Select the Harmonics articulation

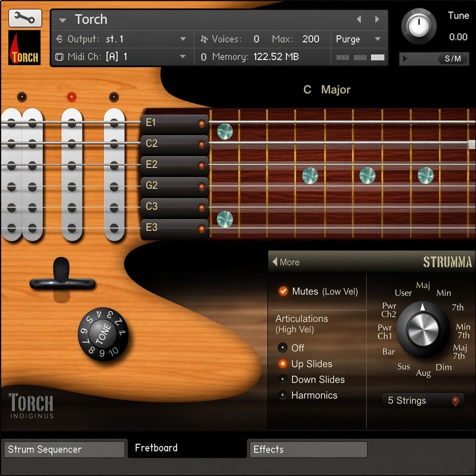(282, 395)
